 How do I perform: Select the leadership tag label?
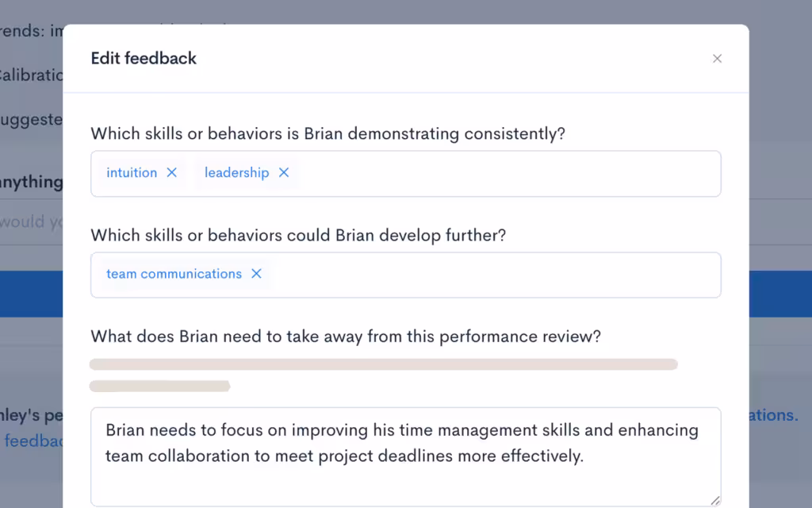(x=236, y=172)
